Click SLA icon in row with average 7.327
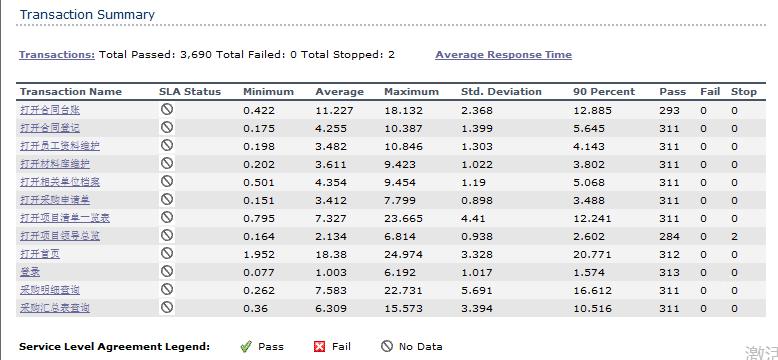Image resolution: width=778 pixels, height=360 pixels. pos(167,217)
